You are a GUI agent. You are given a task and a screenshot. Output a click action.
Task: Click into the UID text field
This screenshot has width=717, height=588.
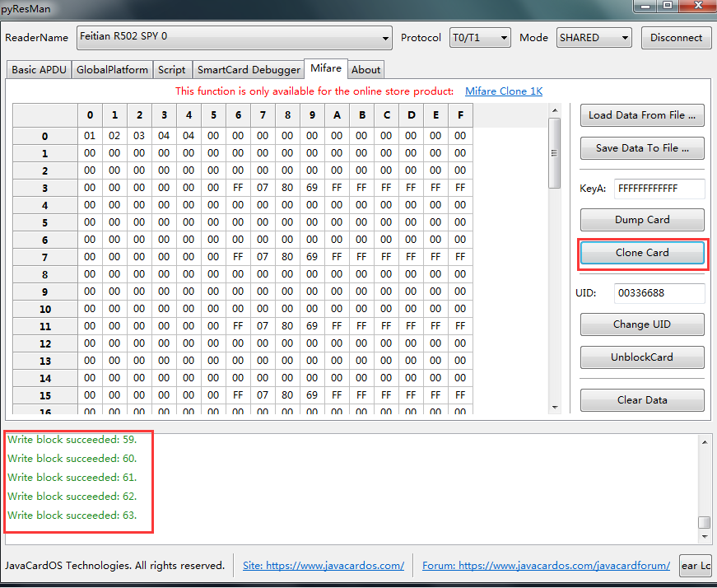point(659,293)
